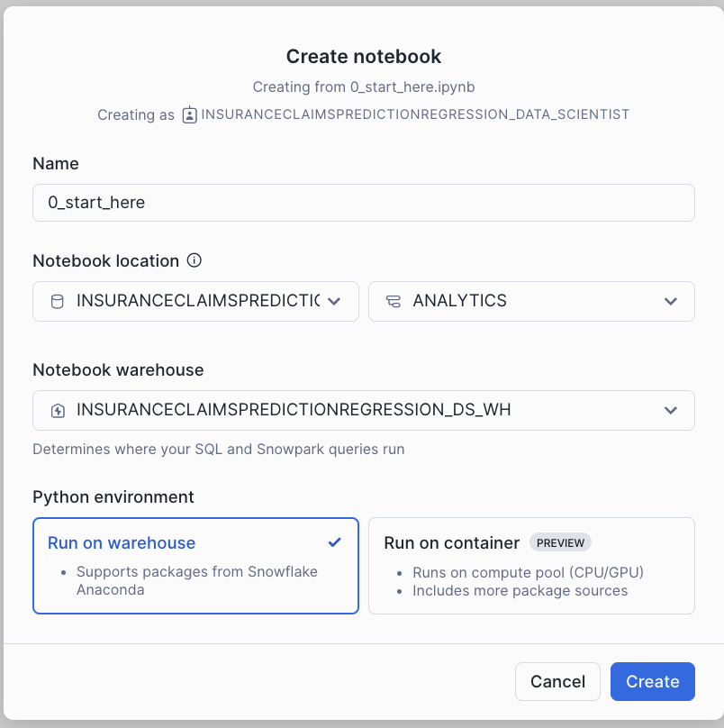Open the notebook warehouse dropdown
The height and width of the screenshot is (728, 724).
[x=671, y=410]
